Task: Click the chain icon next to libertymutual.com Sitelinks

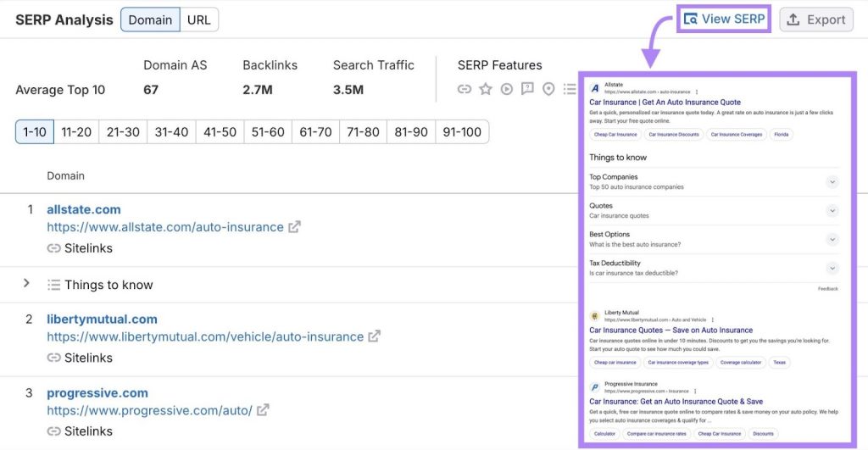Action: pos(53,358)
